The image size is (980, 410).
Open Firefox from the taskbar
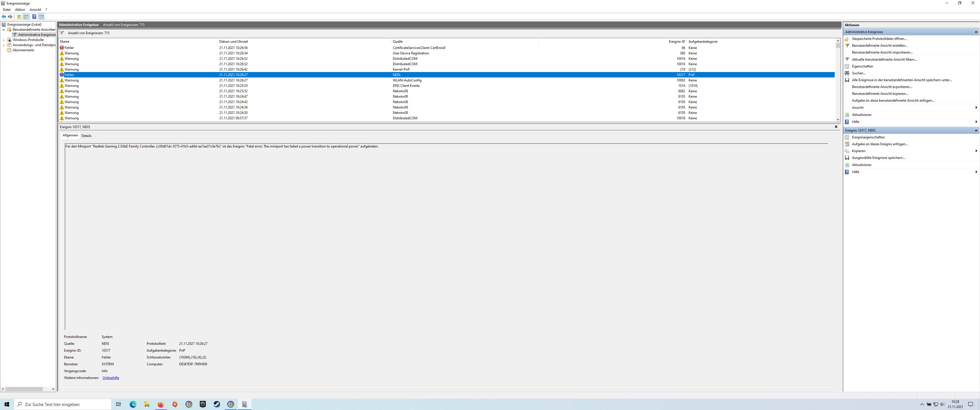pos(161,404)
